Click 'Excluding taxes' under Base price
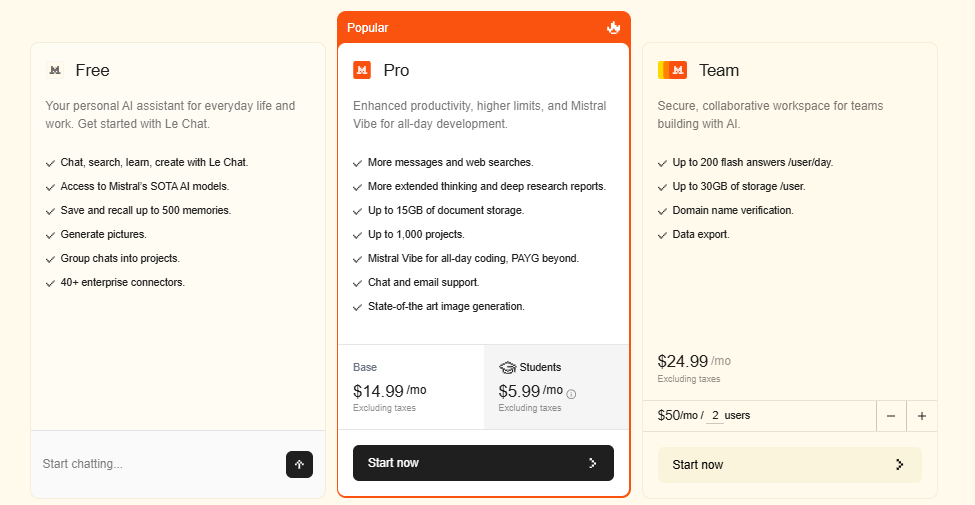Viewport: 975px width, 505px height. tap(384, 408)
